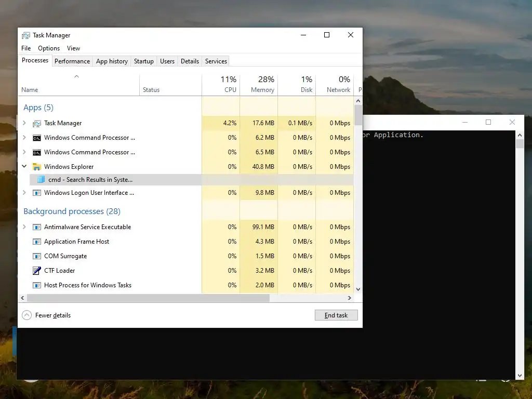
Task: Expand the Task Manager process group
Action: point(24,123)
